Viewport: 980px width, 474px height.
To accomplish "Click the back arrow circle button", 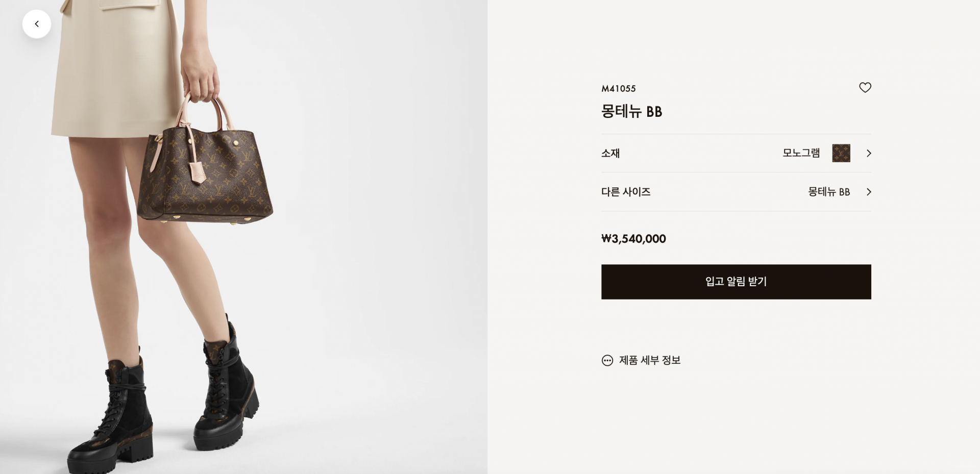I will tap(37, 24).
